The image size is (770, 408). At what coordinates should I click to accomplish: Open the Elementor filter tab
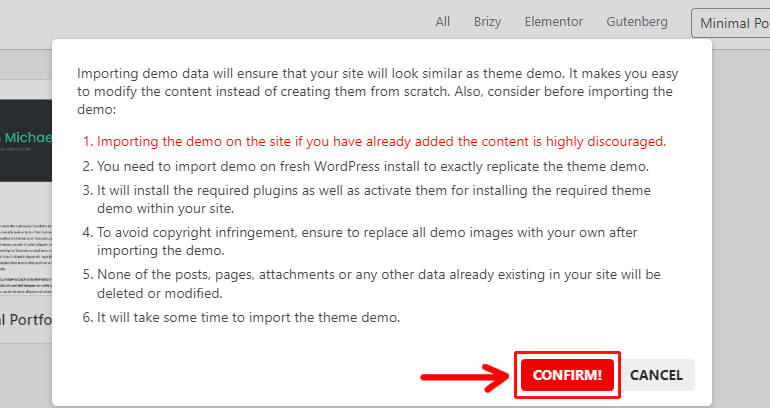tap(553, 22)
